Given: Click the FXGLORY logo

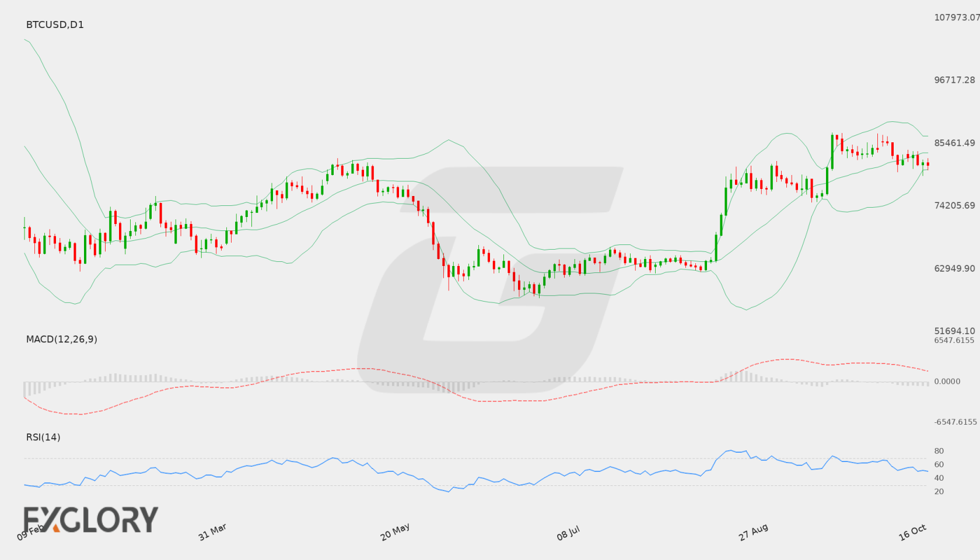Looking at the screenshot, I should [90, 519].
